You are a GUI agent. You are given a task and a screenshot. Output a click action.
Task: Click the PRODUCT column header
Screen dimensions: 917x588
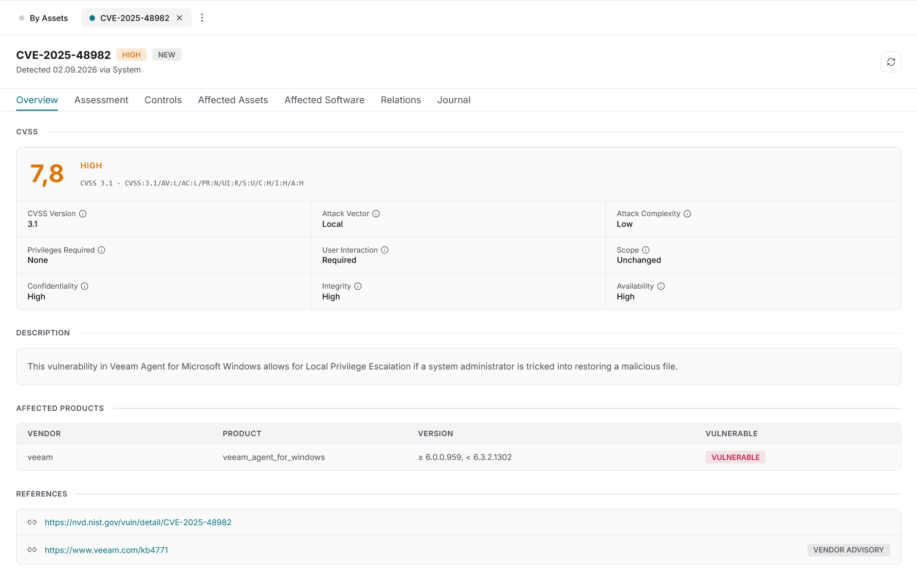point(242,434)
